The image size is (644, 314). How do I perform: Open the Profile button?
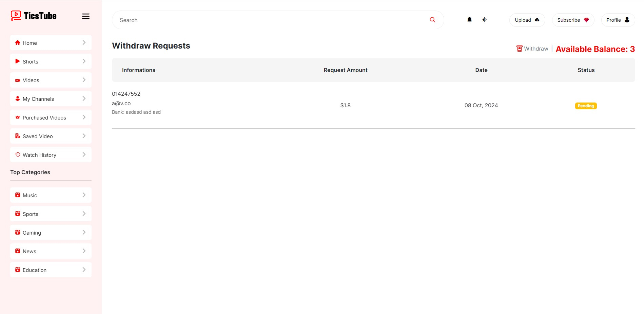pyautogui.click(x=618, y=20)
